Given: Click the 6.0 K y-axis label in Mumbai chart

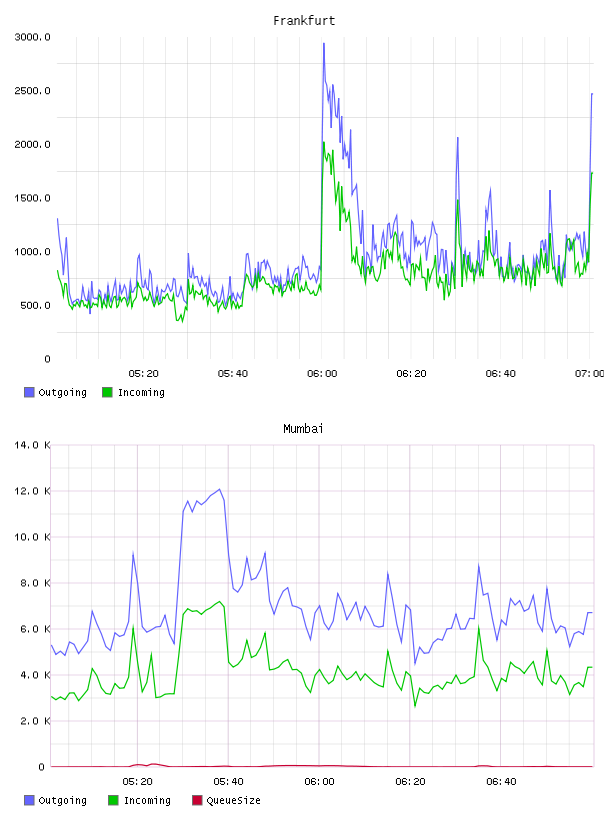Looking at the screenshot, I should 35,629.
